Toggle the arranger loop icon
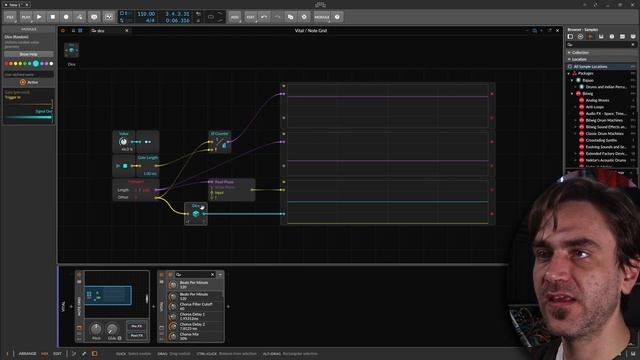Image resolution: width=640 pixels, height=360 pixels. pyautogui.click(x=211, y=17)
